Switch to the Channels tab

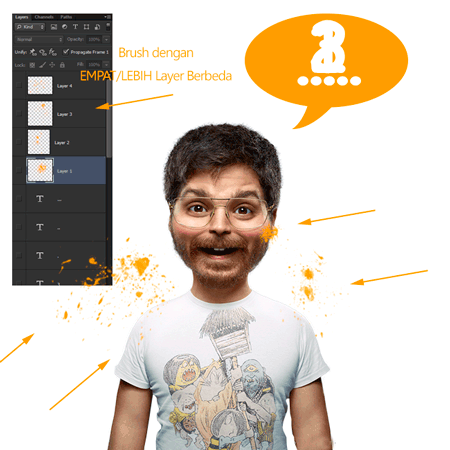click(x=44, y=17)
